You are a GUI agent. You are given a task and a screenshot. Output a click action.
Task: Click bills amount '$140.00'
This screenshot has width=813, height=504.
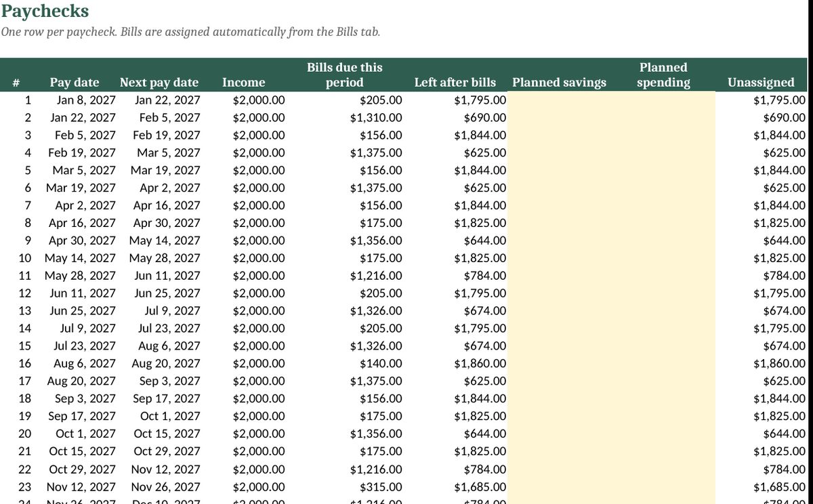tap(381, 364)
